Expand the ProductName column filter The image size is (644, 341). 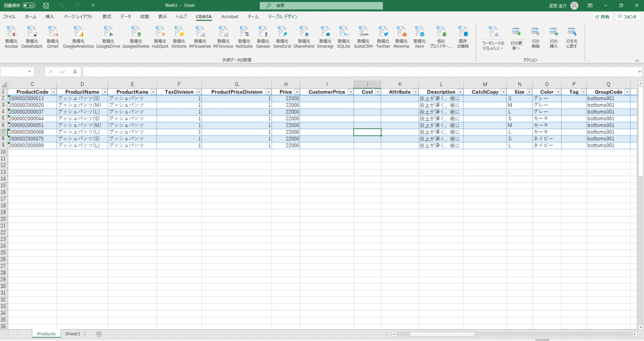click(104, 92)
